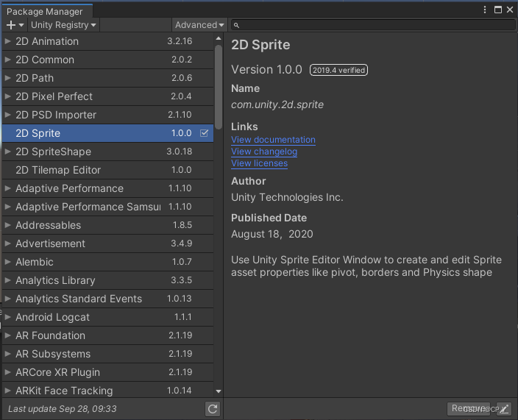Click the package search field
This screenshot has height=420, width=518.
coord(373,25)
